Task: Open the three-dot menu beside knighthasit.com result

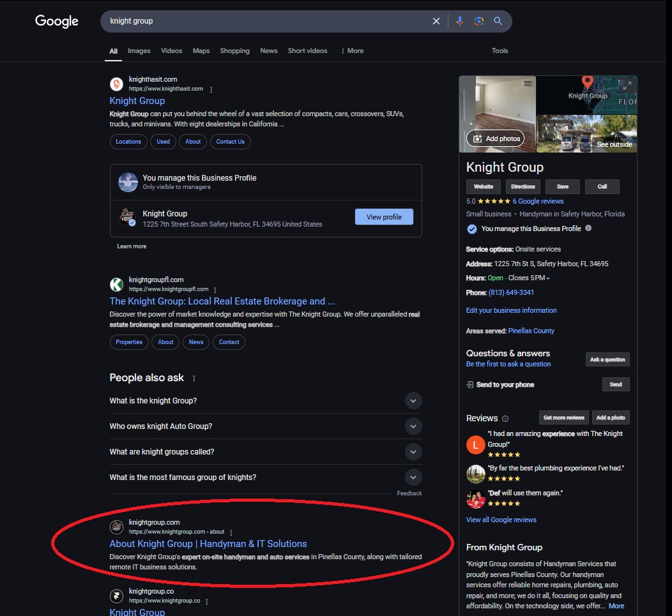Action: 211,89
